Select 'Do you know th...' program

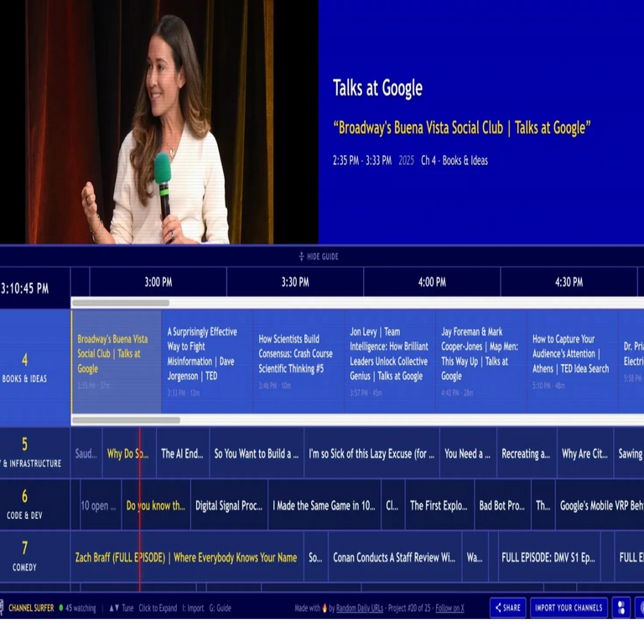click(x=156, y=505)
